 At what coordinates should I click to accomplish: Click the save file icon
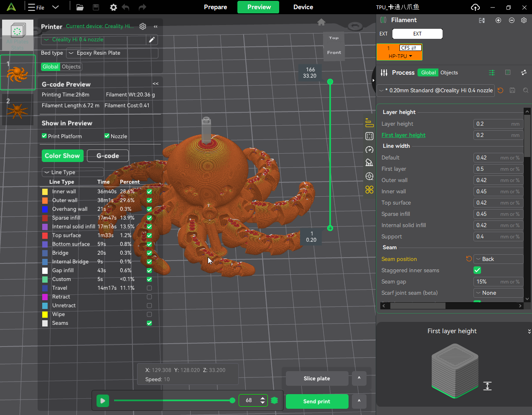pyautogui.click(x=96, y=7)
